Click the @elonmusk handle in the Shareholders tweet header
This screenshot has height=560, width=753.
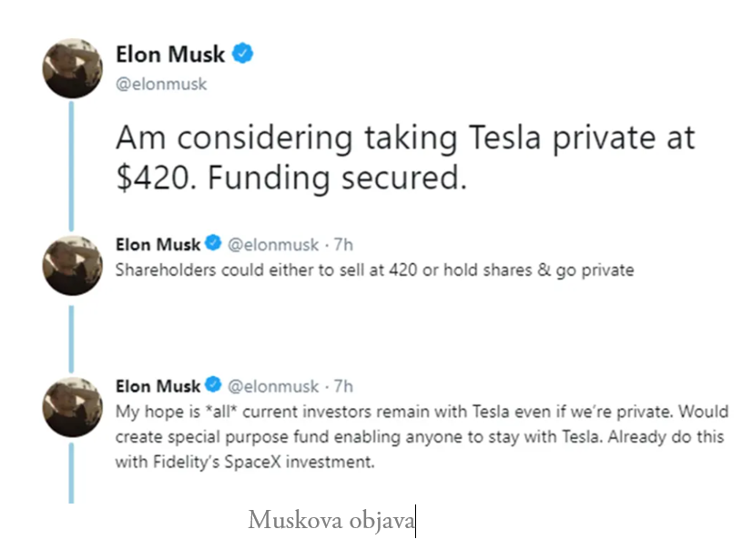[x=273, y=245]
